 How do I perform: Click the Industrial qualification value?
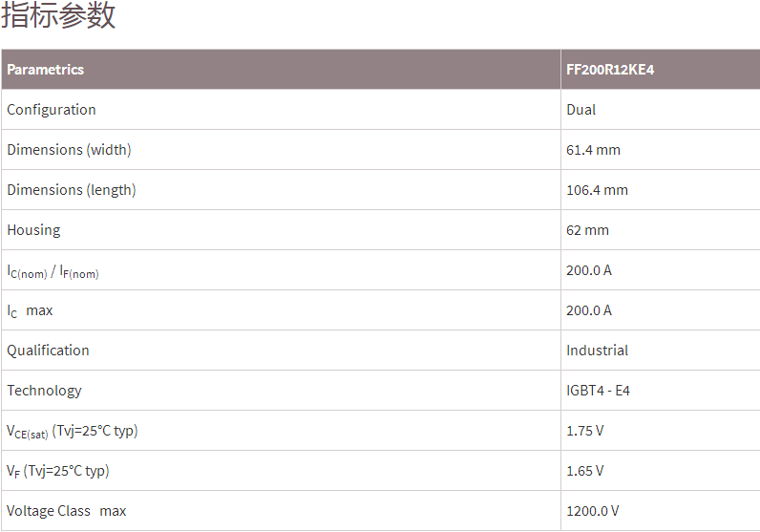(597, 351)
